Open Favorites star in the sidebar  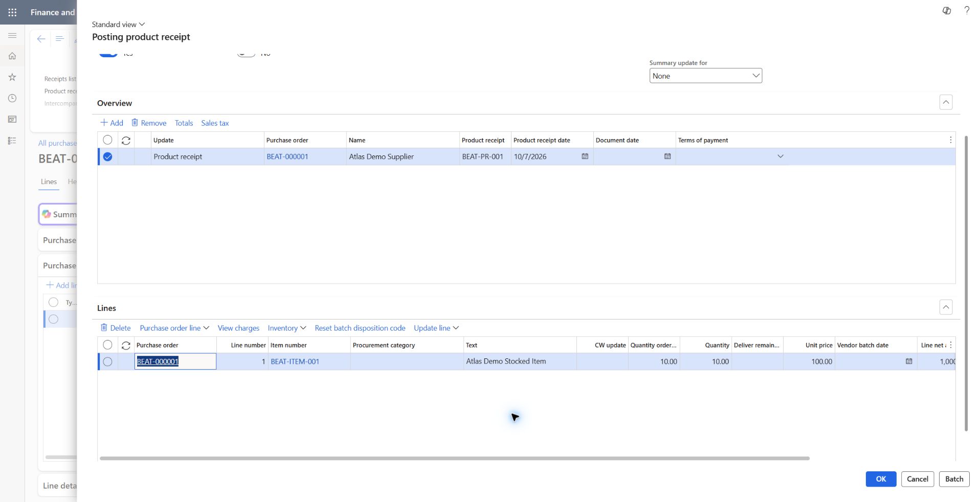pos(12,77)
